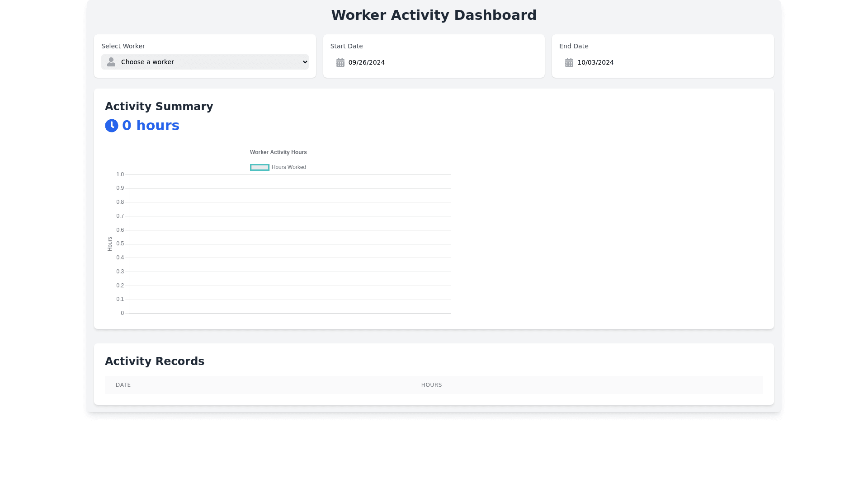Click the DATE column header
868x488 pixels.
tap(123, 385)
